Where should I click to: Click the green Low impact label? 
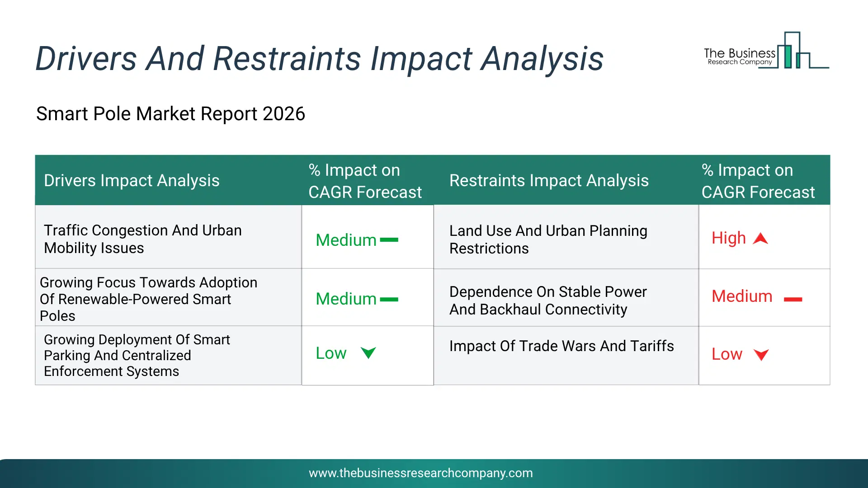[x=331, y=353]
